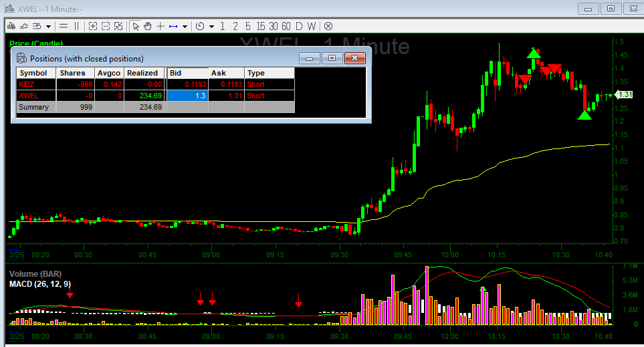Switch chart to 2 minute interval

pos(235,26)
